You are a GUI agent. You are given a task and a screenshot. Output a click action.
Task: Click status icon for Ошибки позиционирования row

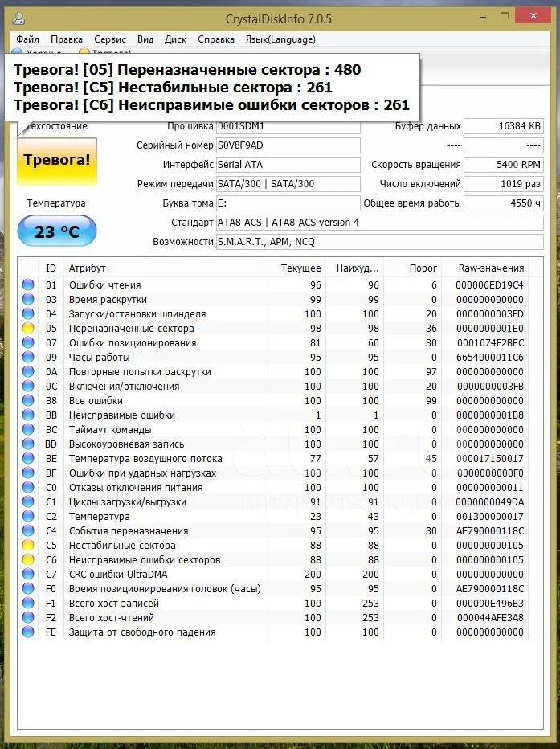(28, 342)
